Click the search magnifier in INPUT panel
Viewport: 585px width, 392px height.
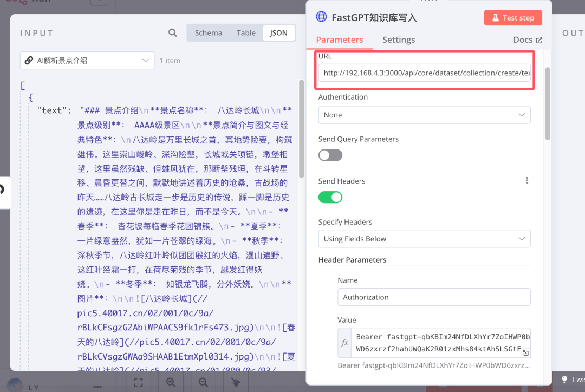click(172, 33)
